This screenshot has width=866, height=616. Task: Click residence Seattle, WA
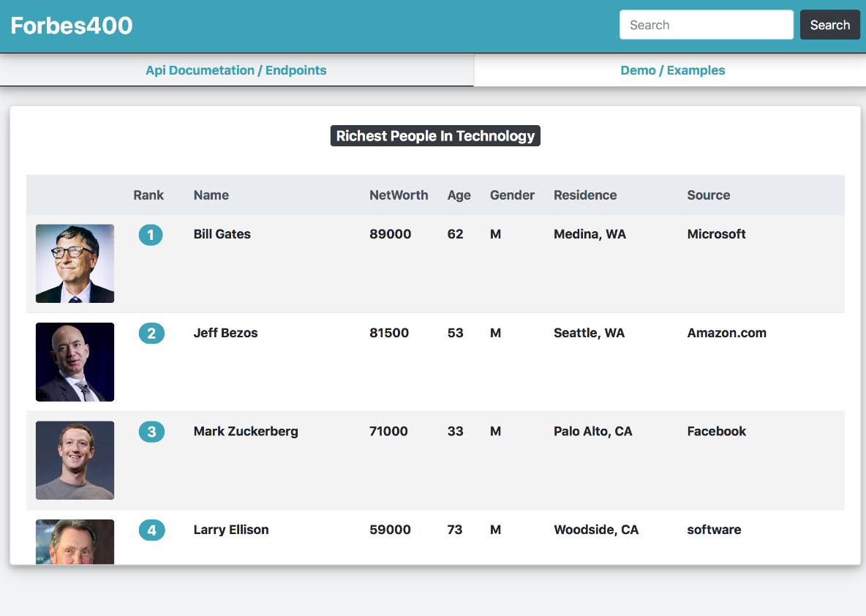[590, 333]
